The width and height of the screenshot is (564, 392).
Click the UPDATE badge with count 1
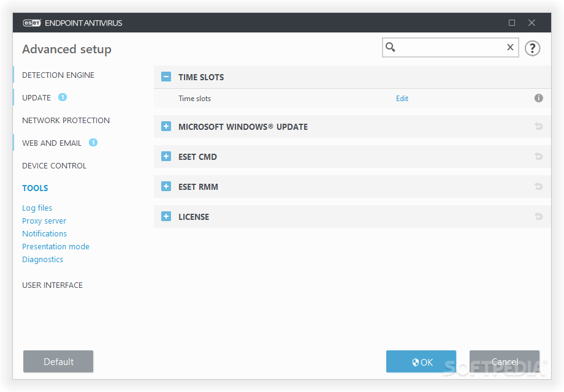[x=63, y=97]
